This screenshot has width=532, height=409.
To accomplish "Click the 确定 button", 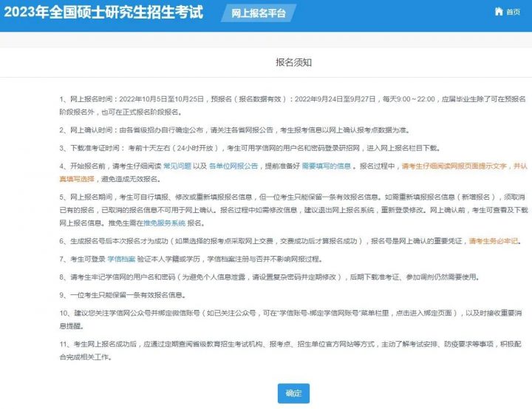I will point(293,393).
